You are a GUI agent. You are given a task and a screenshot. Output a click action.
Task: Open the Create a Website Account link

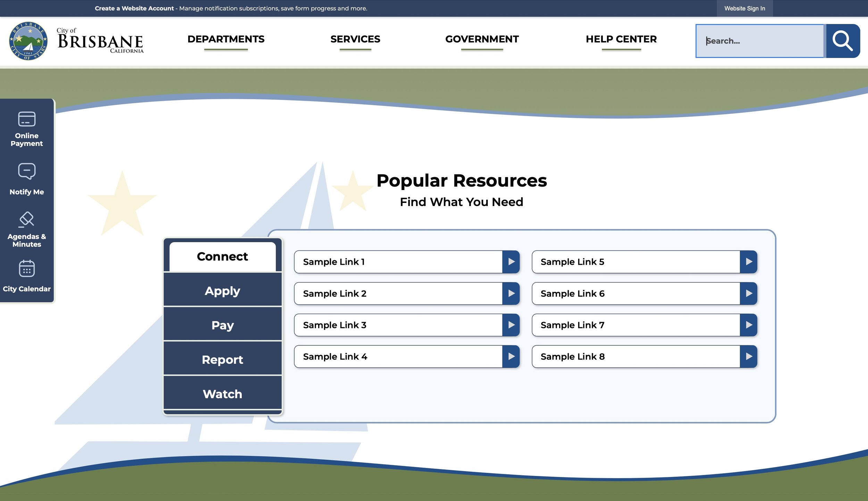coord(134,8)
